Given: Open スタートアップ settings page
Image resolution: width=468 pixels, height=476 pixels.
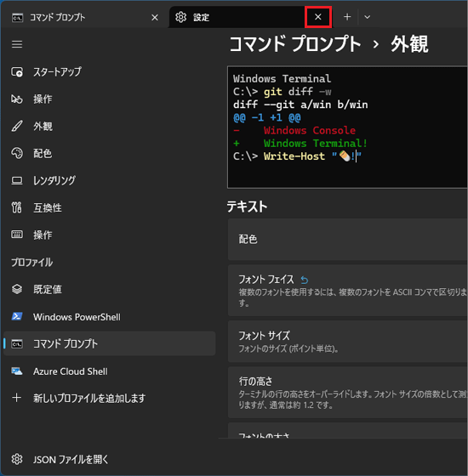Looking at the screenshot, I should [x=110, y=72].
